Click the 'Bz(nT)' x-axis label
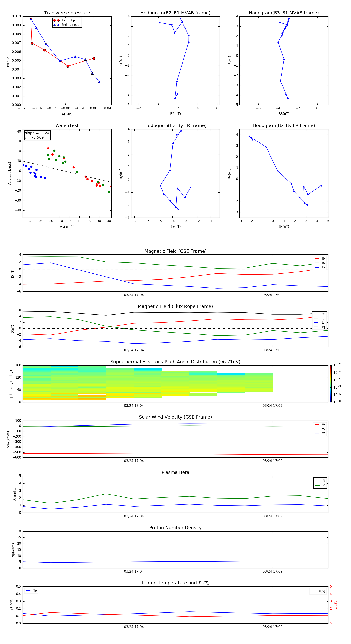Viewport: 351px width, 644px height. click(175, 227)
